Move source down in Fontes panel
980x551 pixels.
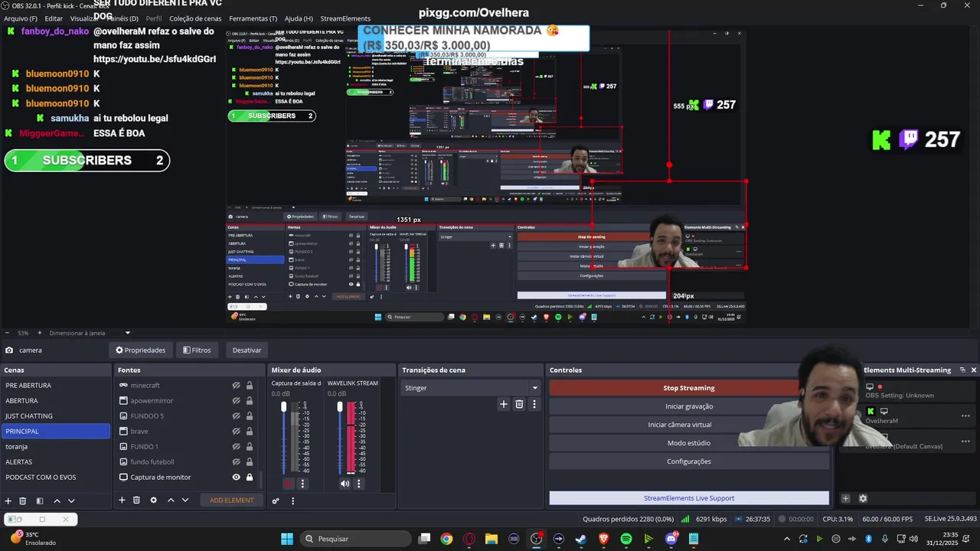(x=185, y=500)
